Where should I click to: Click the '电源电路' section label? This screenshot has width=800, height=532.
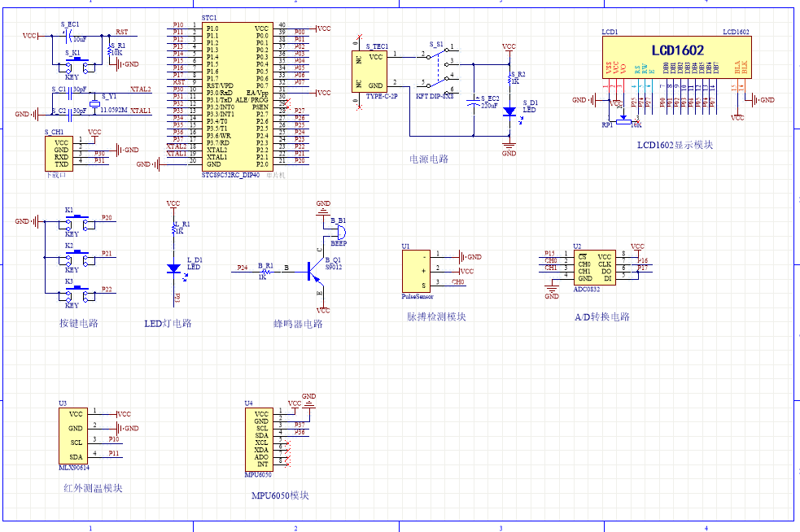click(429, 159)
